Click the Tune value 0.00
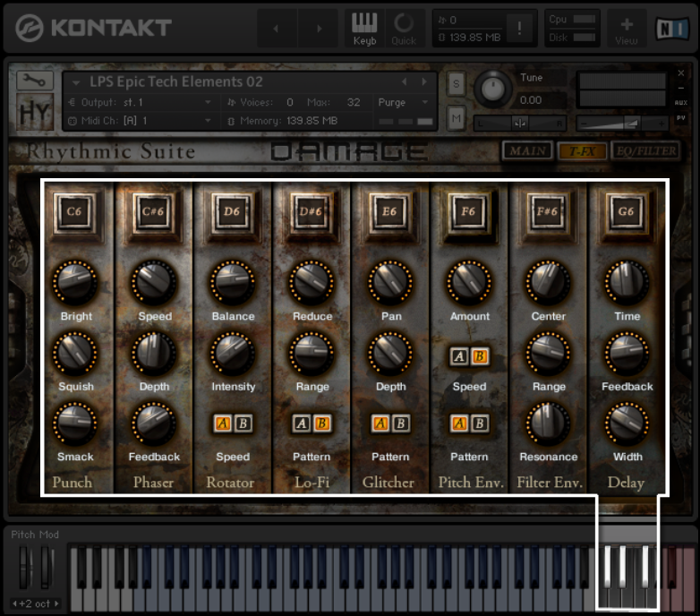The width and height of the screenshot is (700, 616). pyautogui.click(x=531, y=100)
